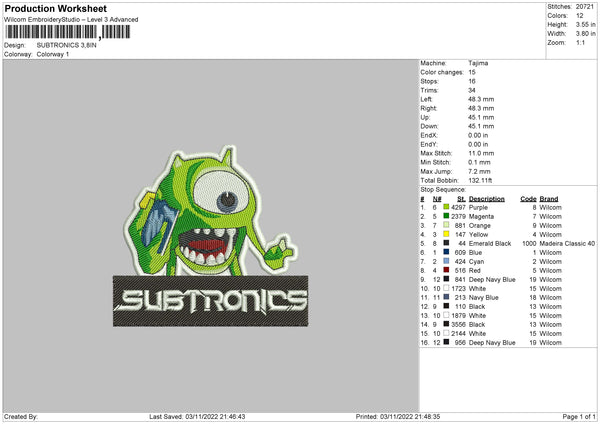This screenshot has width=600, height=424.
Task: Click the dark green swatch beside Magenta
Action: tap(446, 216)
